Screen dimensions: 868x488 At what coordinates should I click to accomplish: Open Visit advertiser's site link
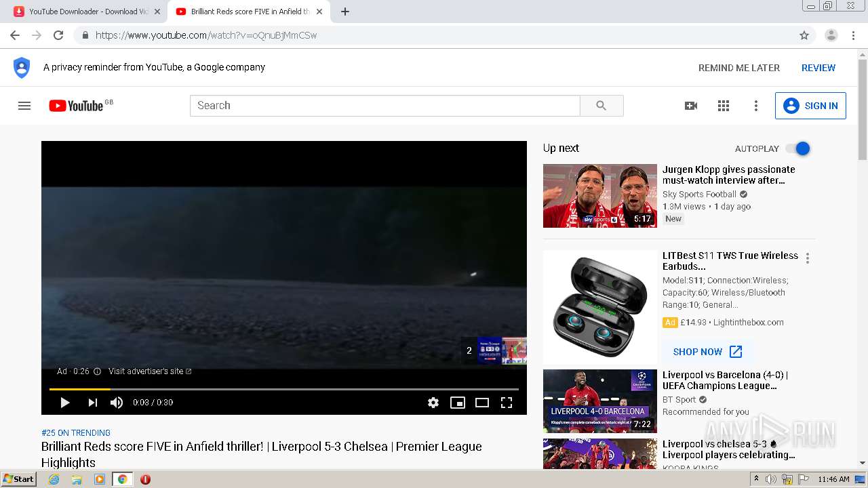click(x=150, y=371)
